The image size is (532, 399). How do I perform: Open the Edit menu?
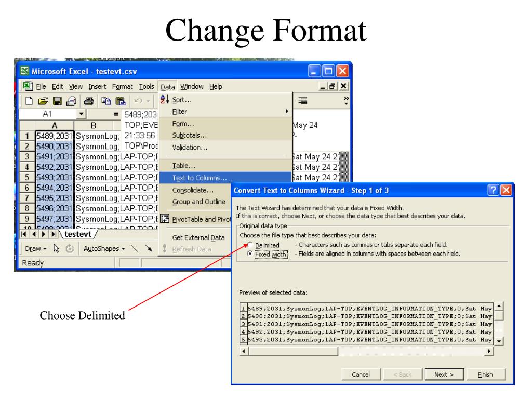[x=57, y=87]
